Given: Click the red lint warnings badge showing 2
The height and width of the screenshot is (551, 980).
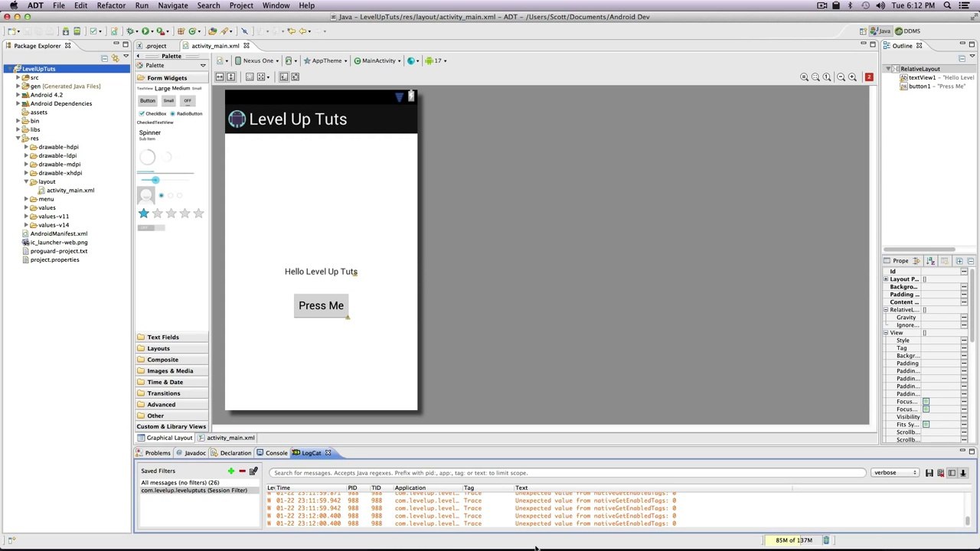Looking at the screenshot, I should pos(868,77).
